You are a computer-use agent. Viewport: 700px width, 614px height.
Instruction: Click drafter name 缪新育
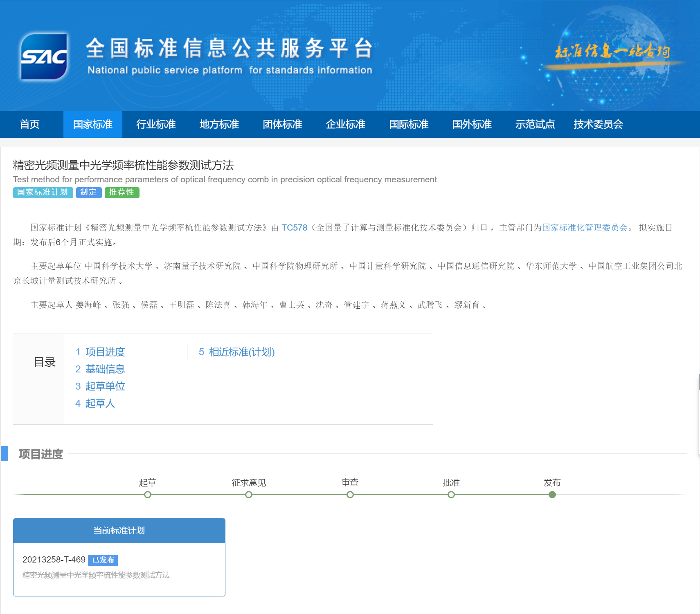[x=467, y=305]
